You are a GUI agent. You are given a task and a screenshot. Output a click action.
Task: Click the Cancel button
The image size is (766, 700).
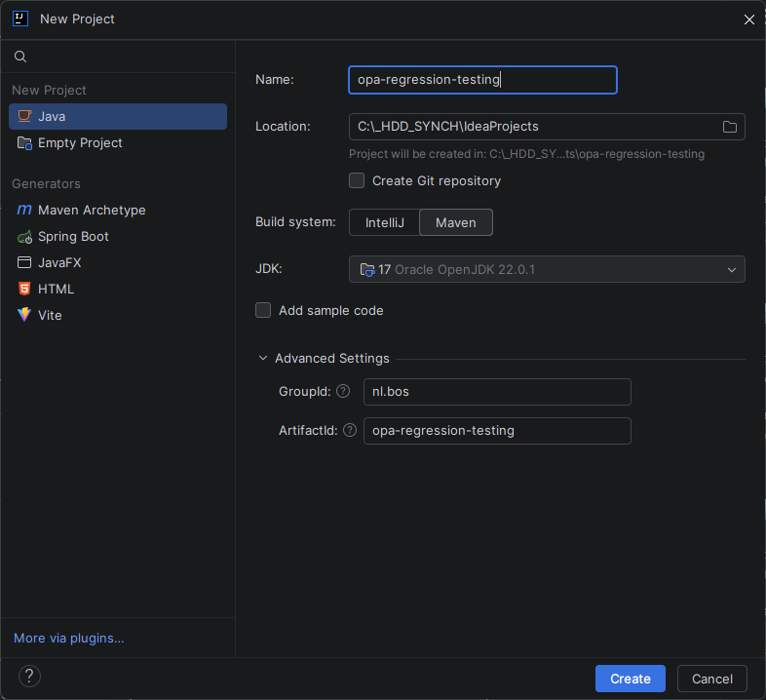pos(711,679)
